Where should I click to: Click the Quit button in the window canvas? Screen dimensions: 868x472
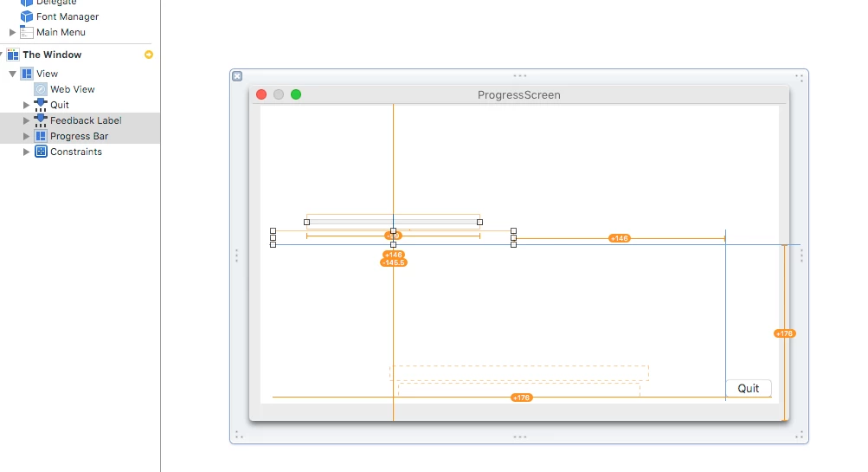(x=749, y=388)
